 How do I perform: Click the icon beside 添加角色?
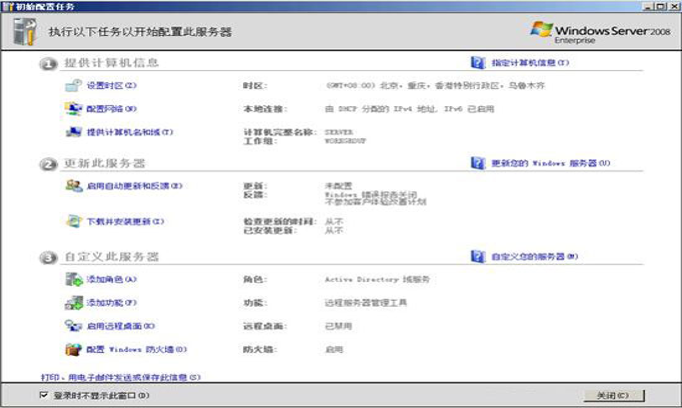click(72, 280)
